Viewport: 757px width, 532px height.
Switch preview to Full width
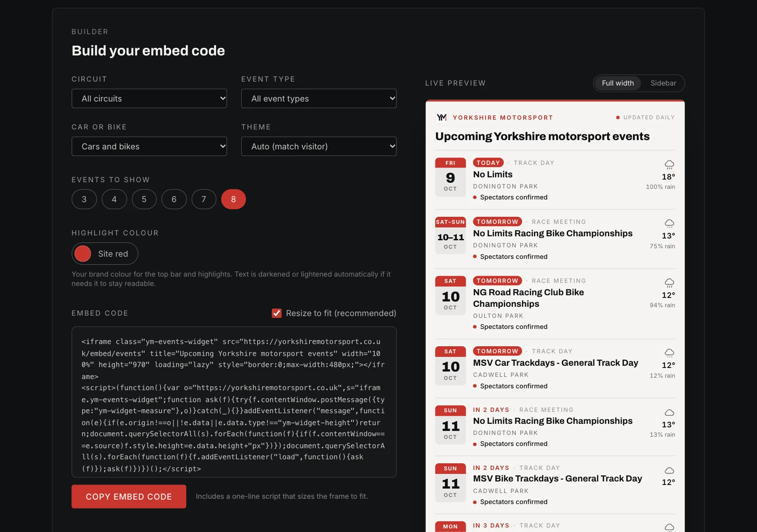pyautogui.click(x=618, y=83)
